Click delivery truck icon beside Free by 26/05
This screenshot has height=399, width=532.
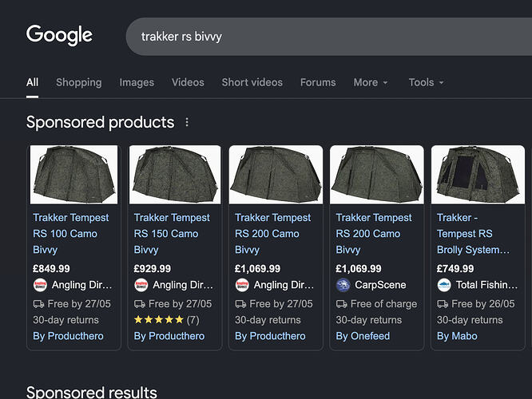[x=443, y=304]
